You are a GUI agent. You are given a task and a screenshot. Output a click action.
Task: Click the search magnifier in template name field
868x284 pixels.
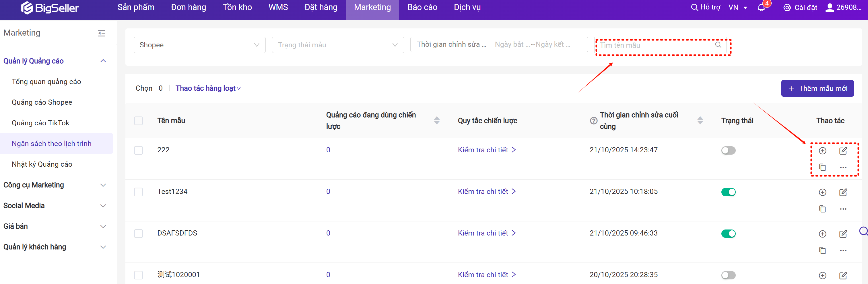click(718, 45)
